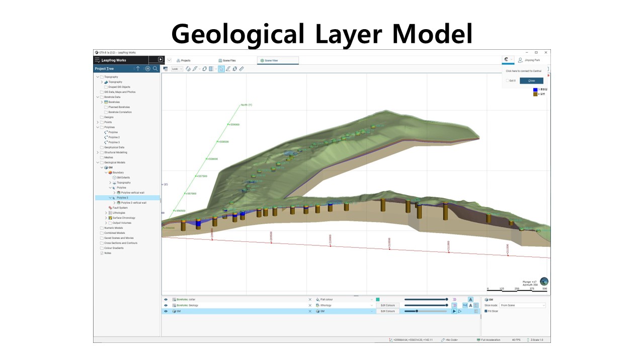The height and width of the screenshot is (362, 644).
Task: Remove GM from the scene list
Action: click(310, 311)
